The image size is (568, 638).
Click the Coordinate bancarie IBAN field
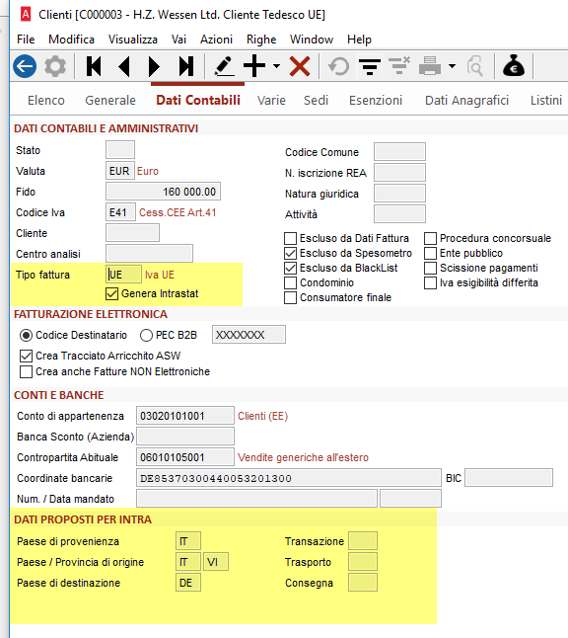pos(289,478)
